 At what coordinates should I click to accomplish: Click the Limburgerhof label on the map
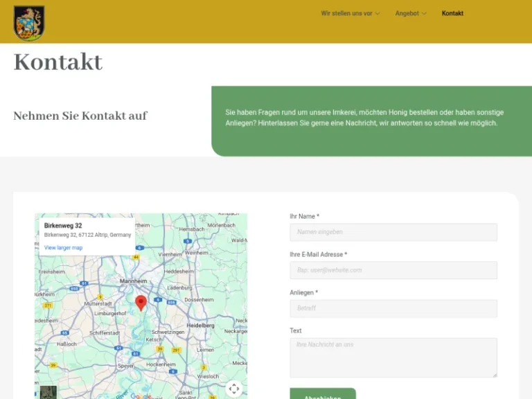(x=110, y=314)
